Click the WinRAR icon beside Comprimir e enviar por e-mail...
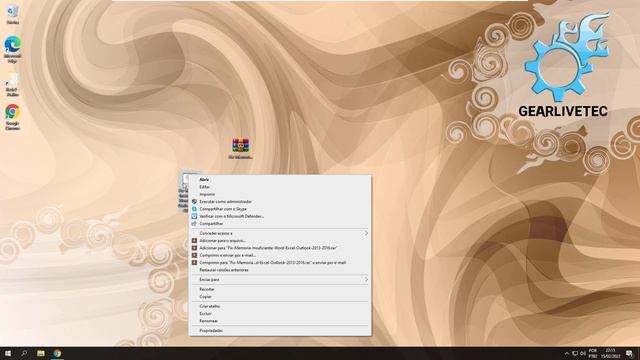The width and height of the screenshot is (640, 360). pos(194,255)
